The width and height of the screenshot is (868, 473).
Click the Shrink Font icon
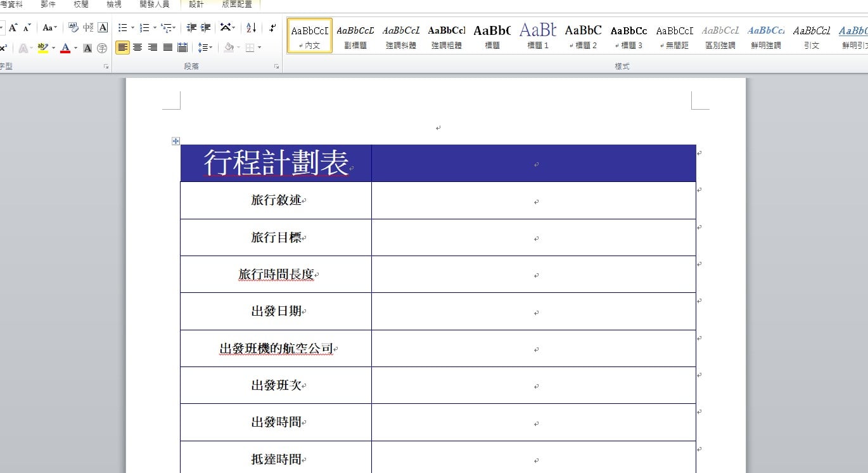27,28
